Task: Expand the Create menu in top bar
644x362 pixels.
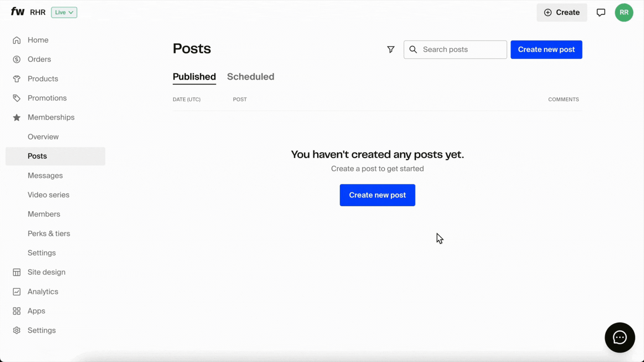Action: [562, 12]
